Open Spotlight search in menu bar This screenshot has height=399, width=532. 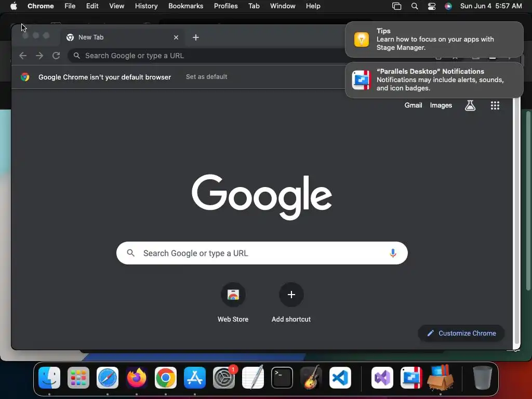414,6
